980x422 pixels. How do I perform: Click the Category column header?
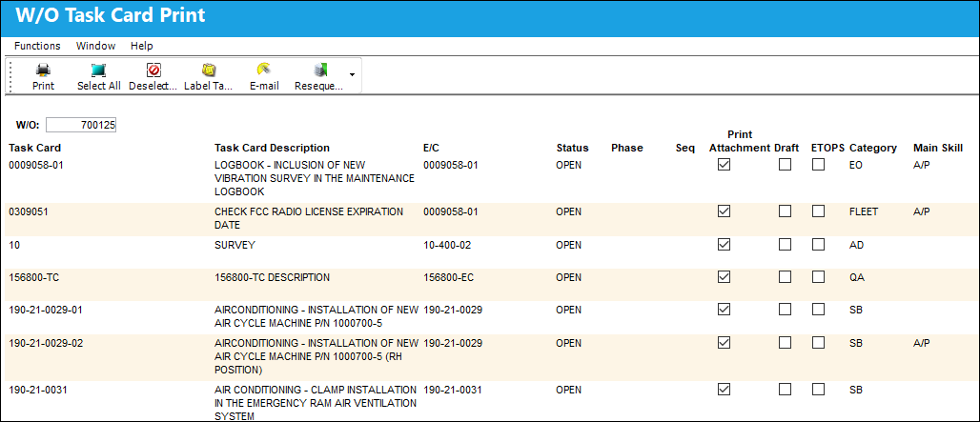pyautogui.click(x=873, y=148)
